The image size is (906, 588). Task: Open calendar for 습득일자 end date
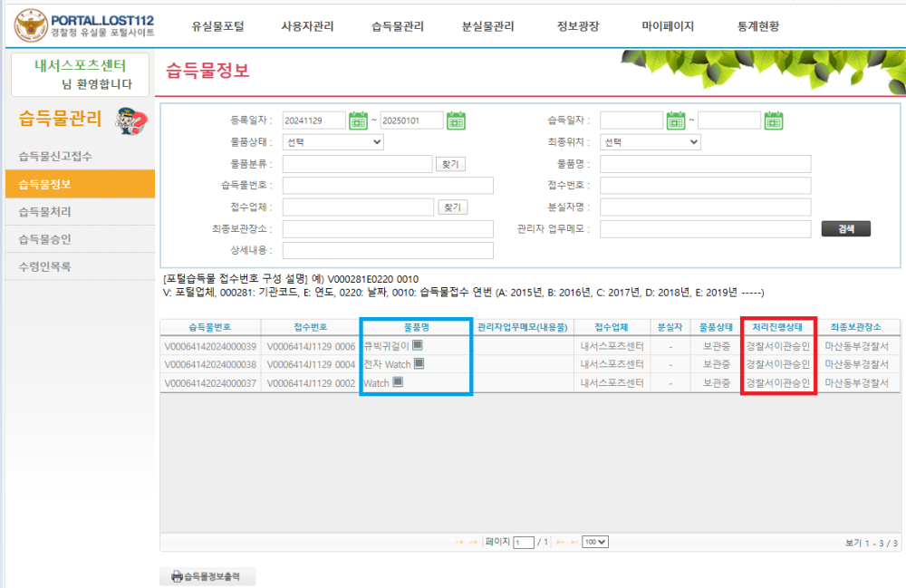(x=773, y=120)
